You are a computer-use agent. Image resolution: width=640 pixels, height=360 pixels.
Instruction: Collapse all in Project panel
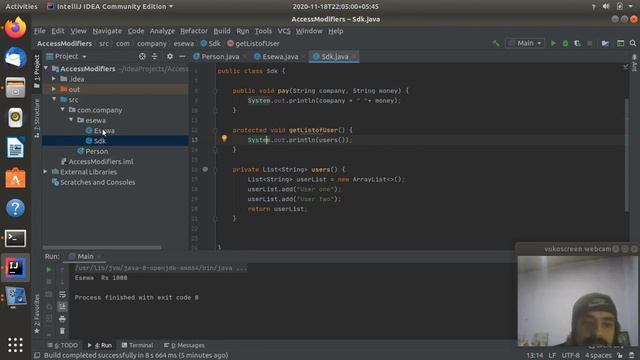tap(155, 56)
